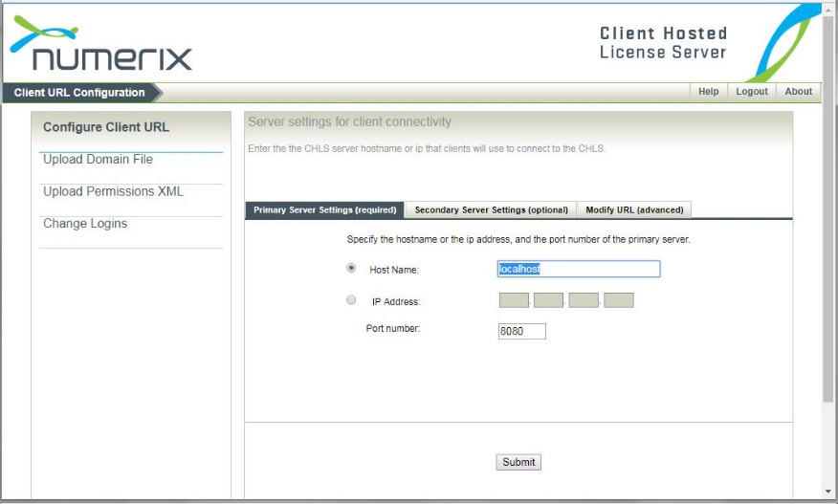
Task: Open Configure Client URL in sidebar
Action: [106, 127]
